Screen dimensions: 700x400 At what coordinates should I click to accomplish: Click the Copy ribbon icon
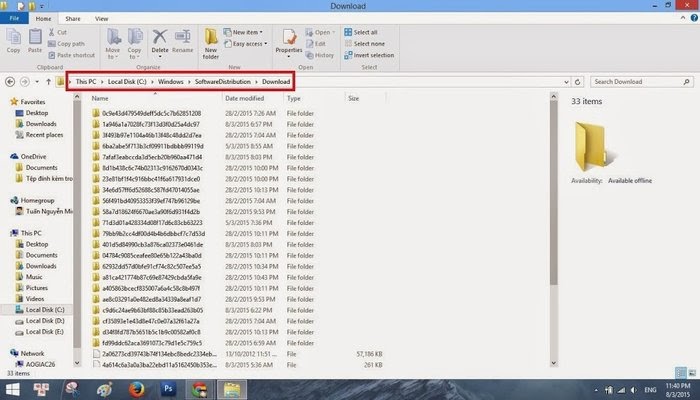point(13,41)
